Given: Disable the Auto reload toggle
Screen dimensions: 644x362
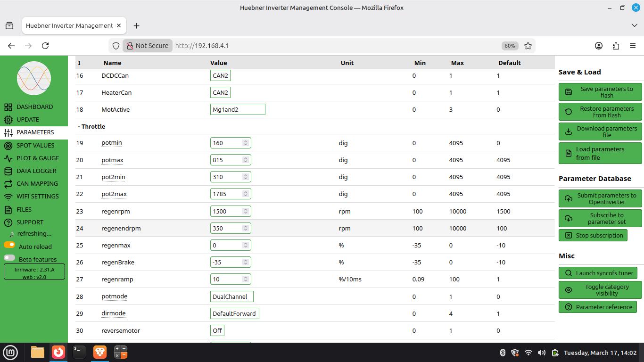Looking at the screenshot, I should tap(9, 245).
